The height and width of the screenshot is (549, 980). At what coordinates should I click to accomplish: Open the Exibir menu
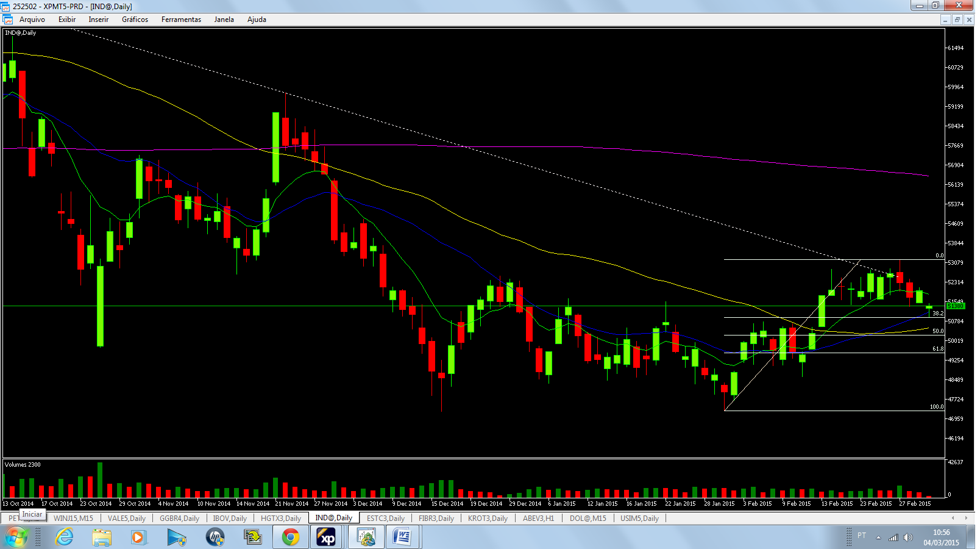pos(67,20)
